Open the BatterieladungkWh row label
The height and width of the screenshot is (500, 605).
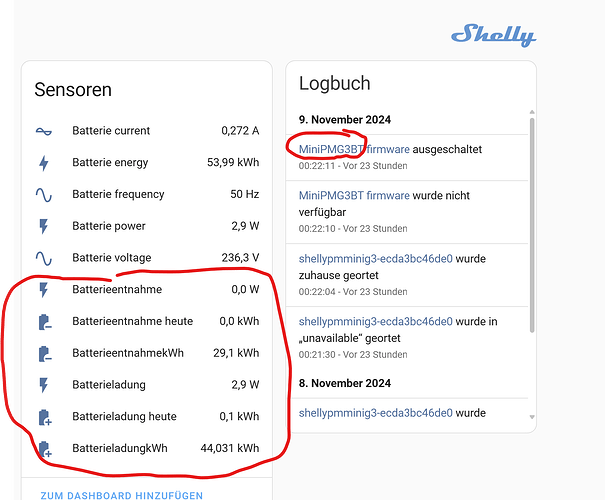click(120, 448)
